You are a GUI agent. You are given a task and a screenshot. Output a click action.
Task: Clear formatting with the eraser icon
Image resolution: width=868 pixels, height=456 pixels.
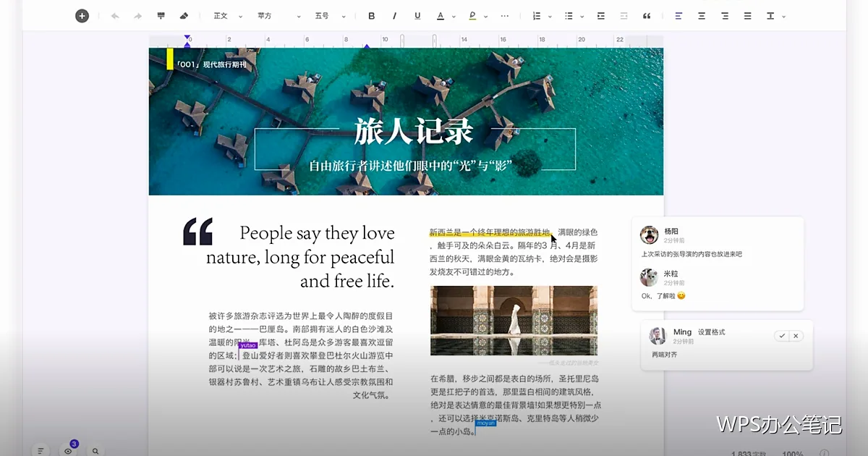tap(184, 16)
